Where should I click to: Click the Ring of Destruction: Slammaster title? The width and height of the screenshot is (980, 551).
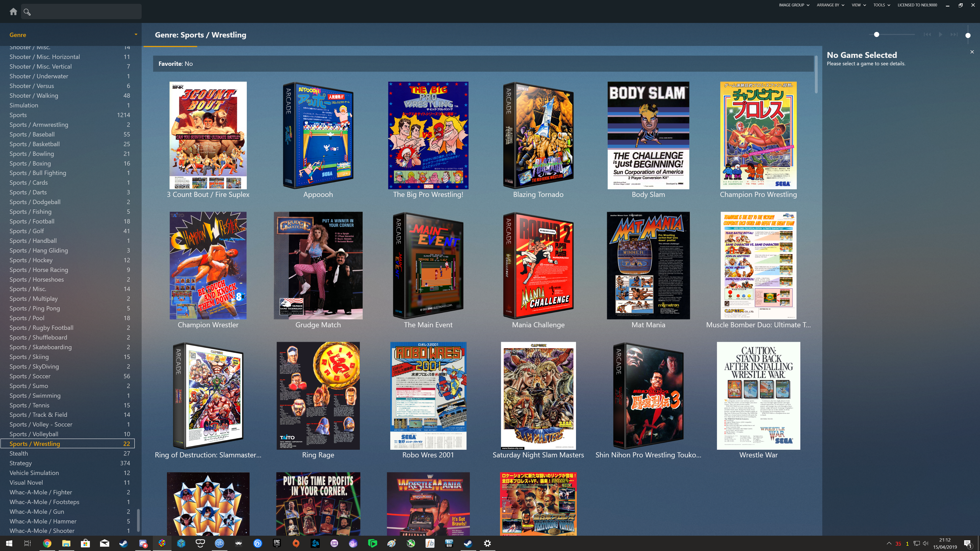coord(208,455)
